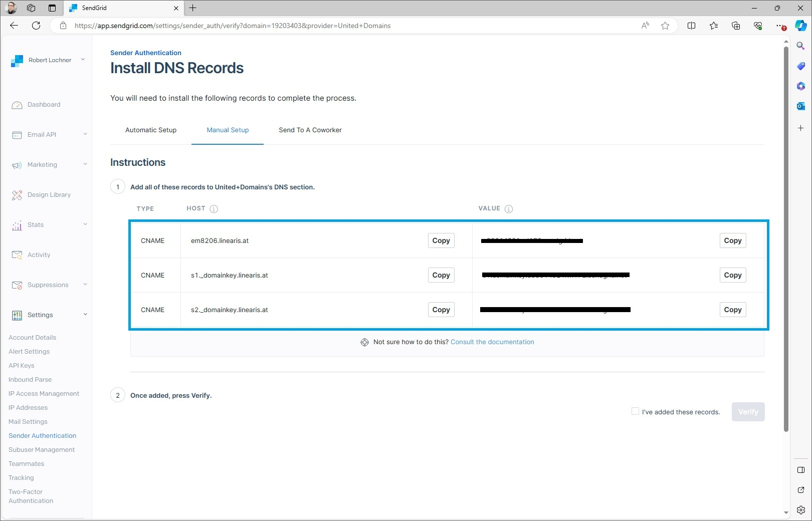Copy host s2._domainkey.linearis.at

pos(441,310)
